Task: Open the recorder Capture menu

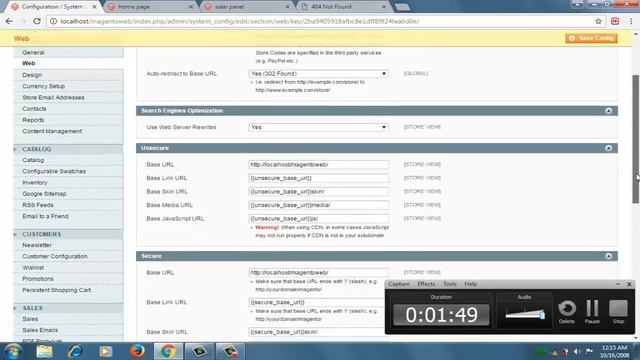Action: coord(399,284)
